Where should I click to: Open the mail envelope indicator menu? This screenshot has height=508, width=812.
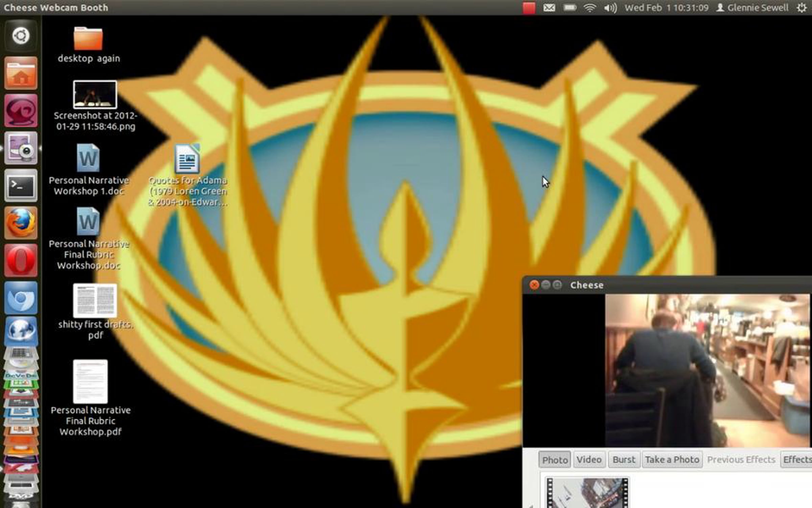click(x=549, y=8)
